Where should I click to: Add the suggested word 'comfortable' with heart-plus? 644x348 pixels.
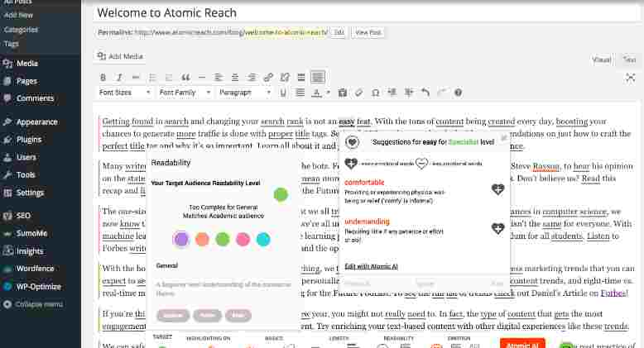click(497, 189)
